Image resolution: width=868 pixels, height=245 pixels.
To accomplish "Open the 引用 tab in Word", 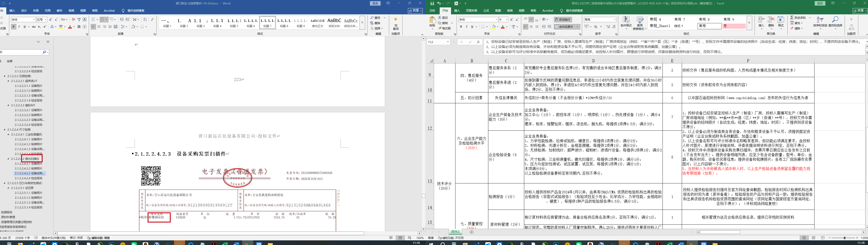I will pyautogui.click(x=47, y=11).
